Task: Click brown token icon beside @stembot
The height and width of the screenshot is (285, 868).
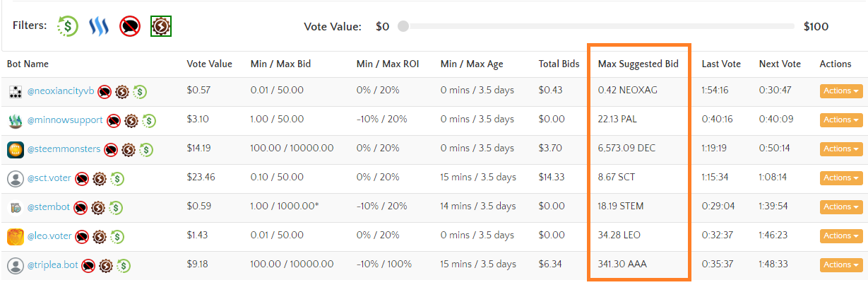Action: [x=98, y=207]
